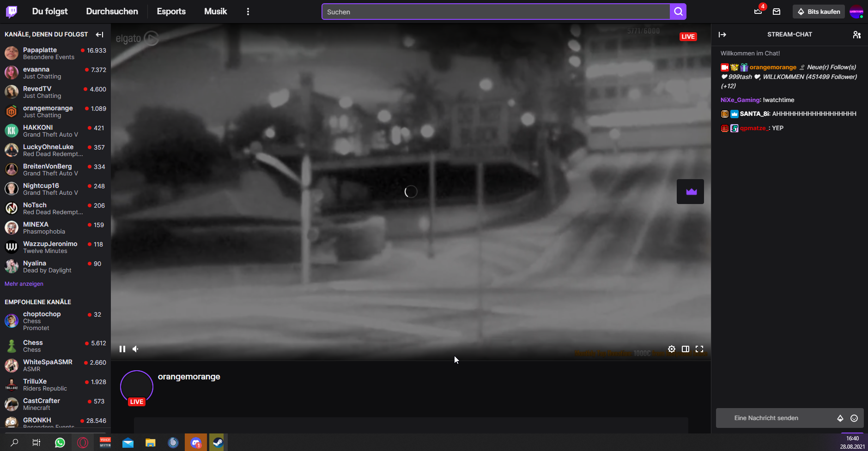
Task: Click the Bits kaufen button
Action: point(819,12)
